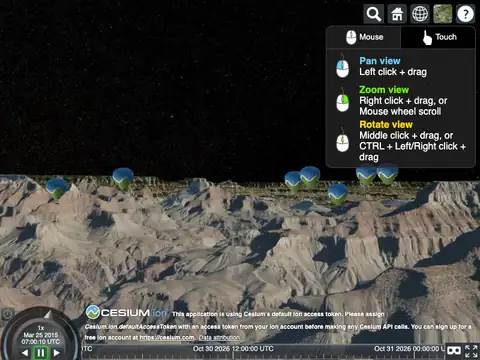Click the Zoom view mouse icon
Image resolution: width=480 pixels, height=360 pixels.
point(342,100)
